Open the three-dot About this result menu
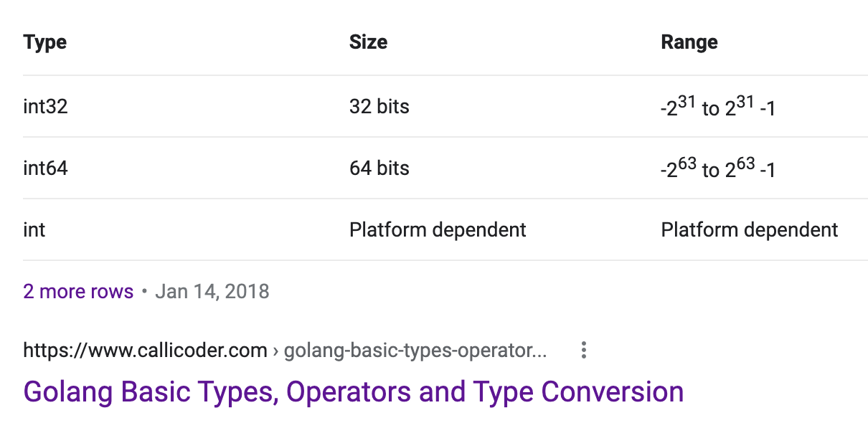This screenshot has height=423, width=868. pos(583,350)
